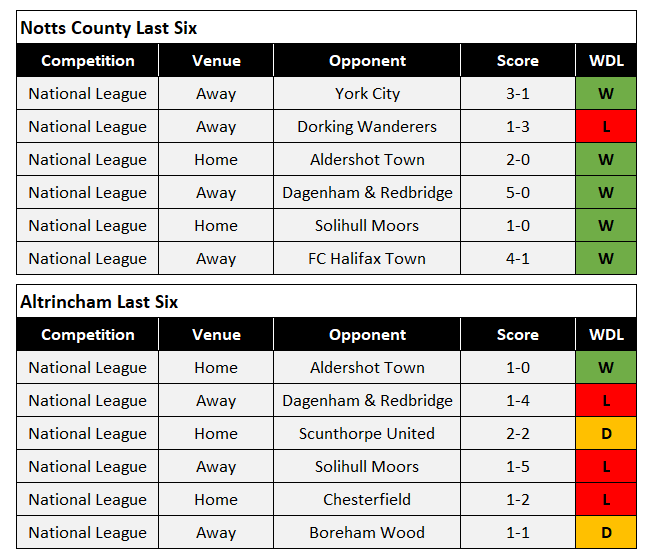Click the orange D cell for Scunthorpe United
Screen dimensions: 653x559
tap(606, 434)
